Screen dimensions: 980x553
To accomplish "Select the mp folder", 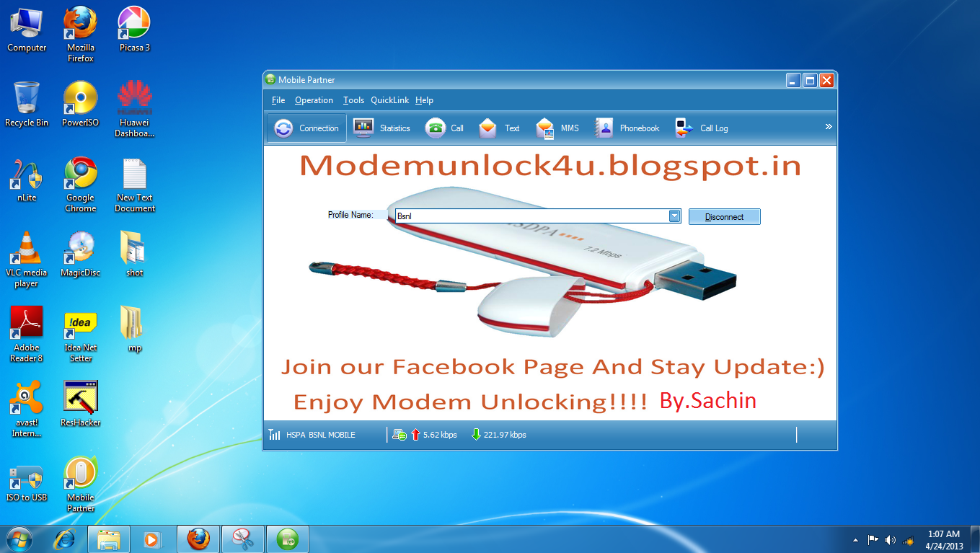I will pyautogui.click(x=134, y=329).
